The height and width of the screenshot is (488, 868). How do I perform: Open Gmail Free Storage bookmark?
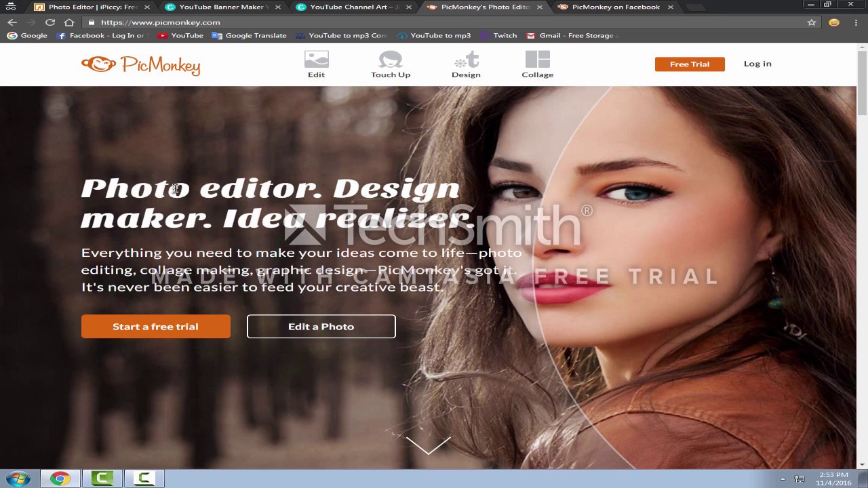[571, 35]
